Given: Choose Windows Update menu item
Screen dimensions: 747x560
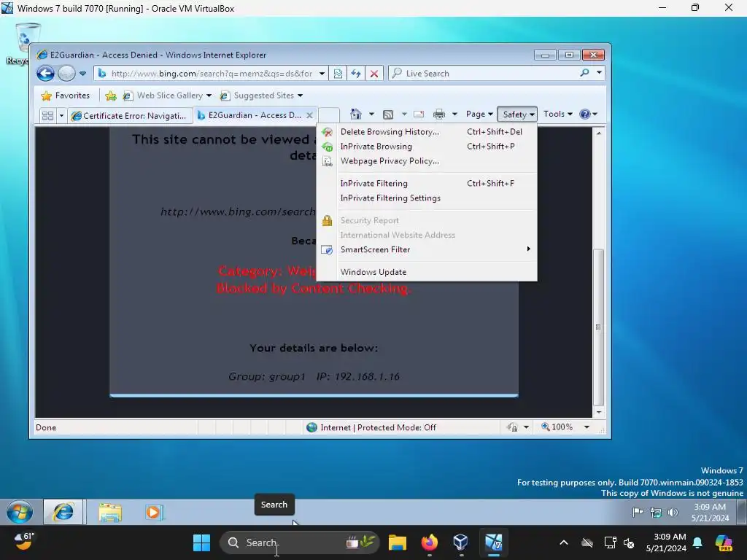Looking at the screenshot, I should tap(427, 272).
